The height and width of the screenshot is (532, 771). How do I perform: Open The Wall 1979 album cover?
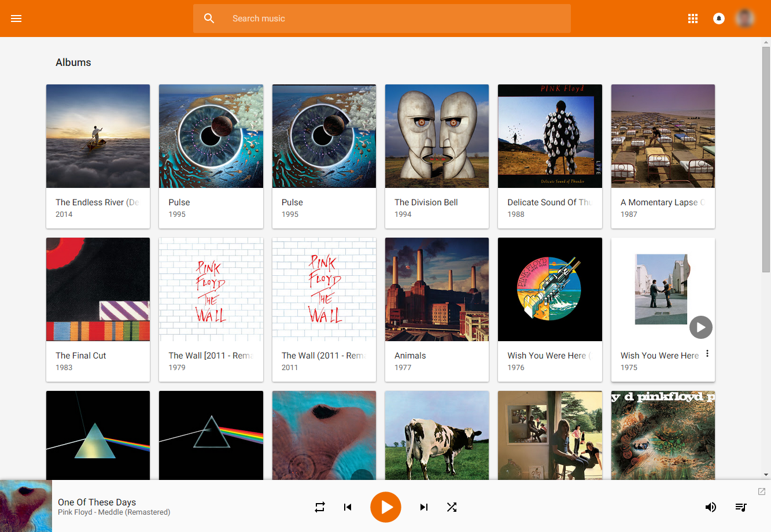[x=211, y=290]
